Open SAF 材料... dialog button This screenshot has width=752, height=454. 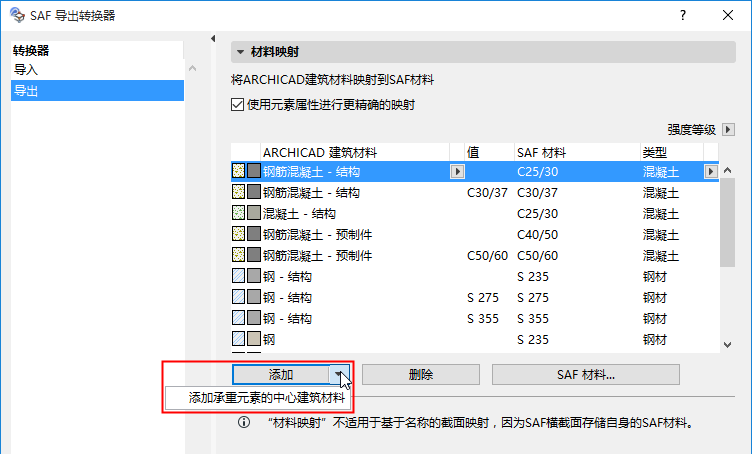pyautogui.click(x=586, y=374)
